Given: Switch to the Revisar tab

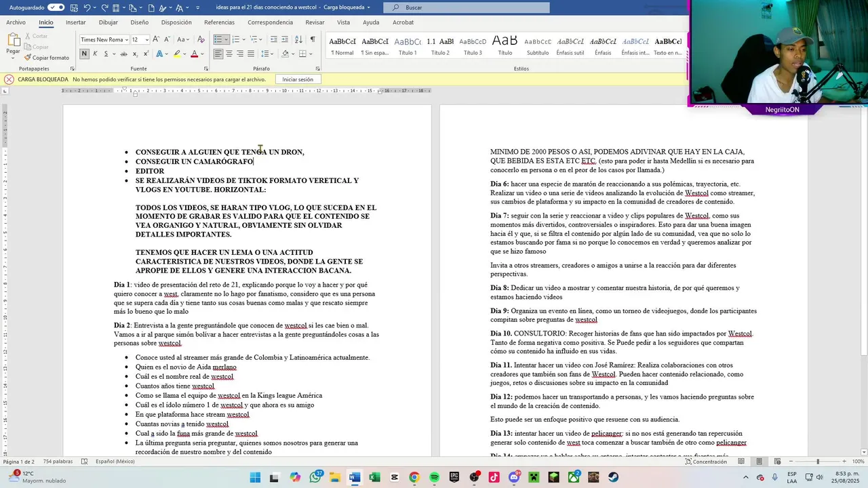Looking at the screenshot, I should coord(315,22).
